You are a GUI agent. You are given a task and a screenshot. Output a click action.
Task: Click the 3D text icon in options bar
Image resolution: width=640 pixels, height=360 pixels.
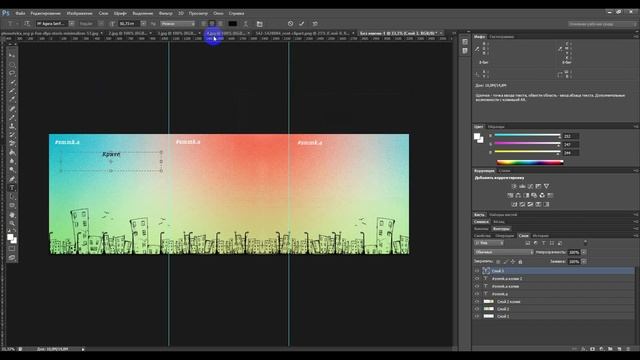tap(315, 24)
